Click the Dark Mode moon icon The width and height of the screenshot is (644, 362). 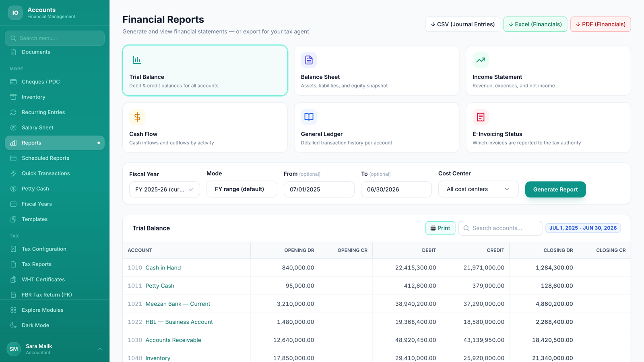click(x=13, y=325)
